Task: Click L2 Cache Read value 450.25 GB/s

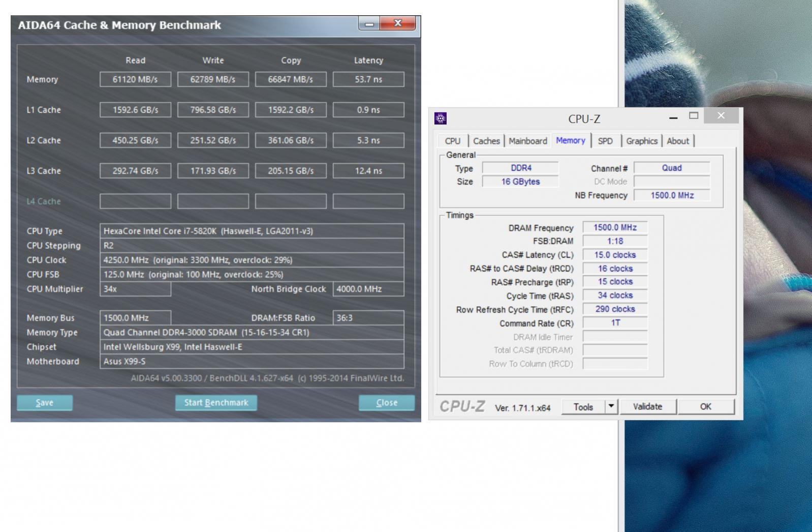Action: (135, 140)
